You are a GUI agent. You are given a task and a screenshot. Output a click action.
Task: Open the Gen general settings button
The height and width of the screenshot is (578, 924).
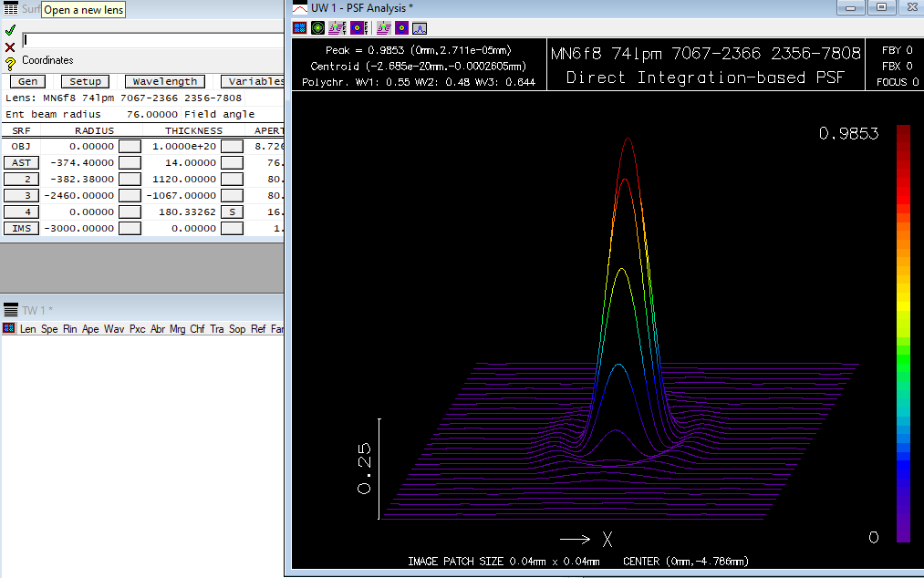27,82
